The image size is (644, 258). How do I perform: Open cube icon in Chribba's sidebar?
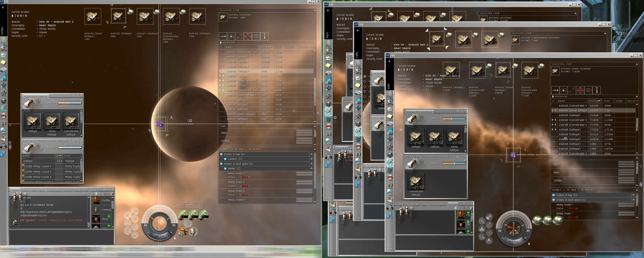(4, 101)
